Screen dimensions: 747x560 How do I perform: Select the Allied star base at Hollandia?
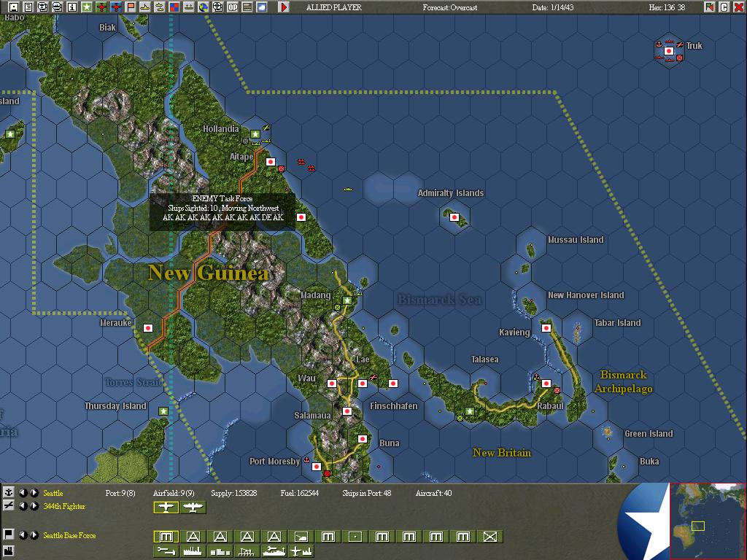(255, 134)
